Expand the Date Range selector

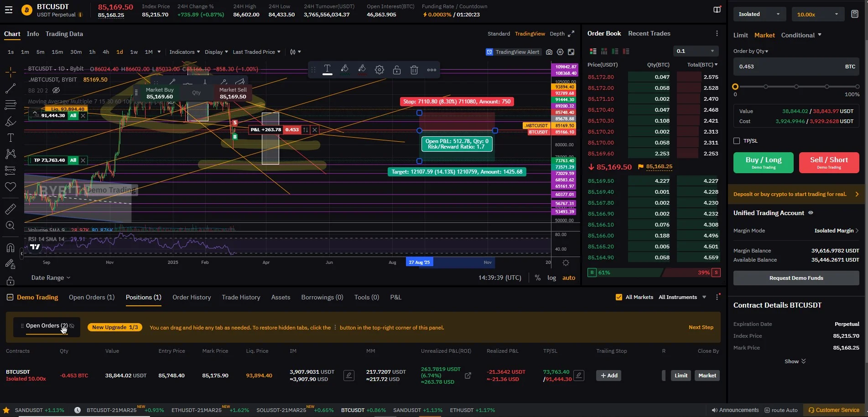point(51,278)
